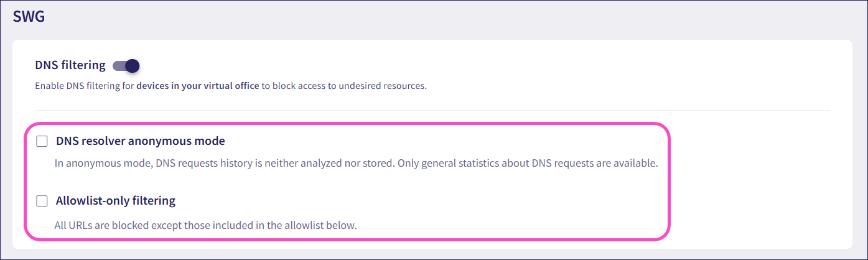Click gray background right of SWG heading

436,17
